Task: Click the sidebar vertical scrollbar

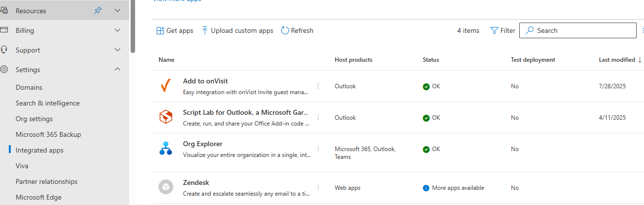Action: click(x=133, y=26)
